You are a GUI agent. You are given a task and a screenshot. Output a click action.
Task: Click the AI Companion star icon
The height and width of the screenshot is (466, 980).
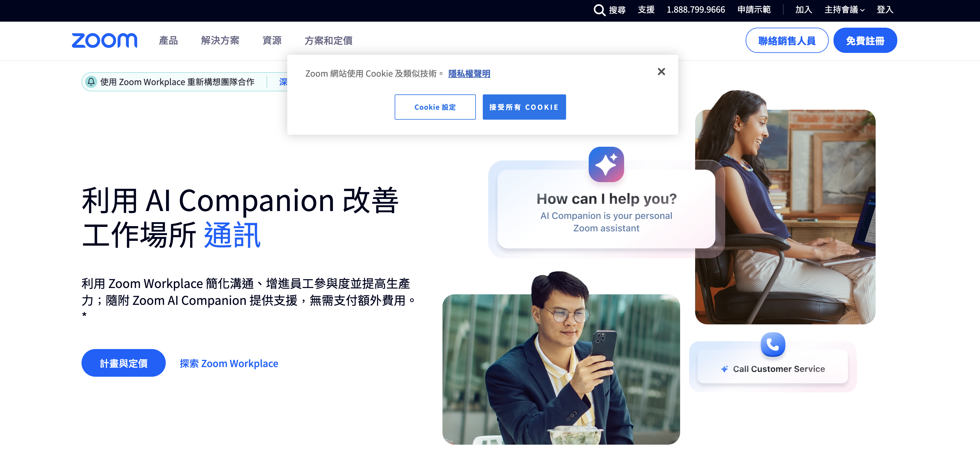tap(606, 164)
